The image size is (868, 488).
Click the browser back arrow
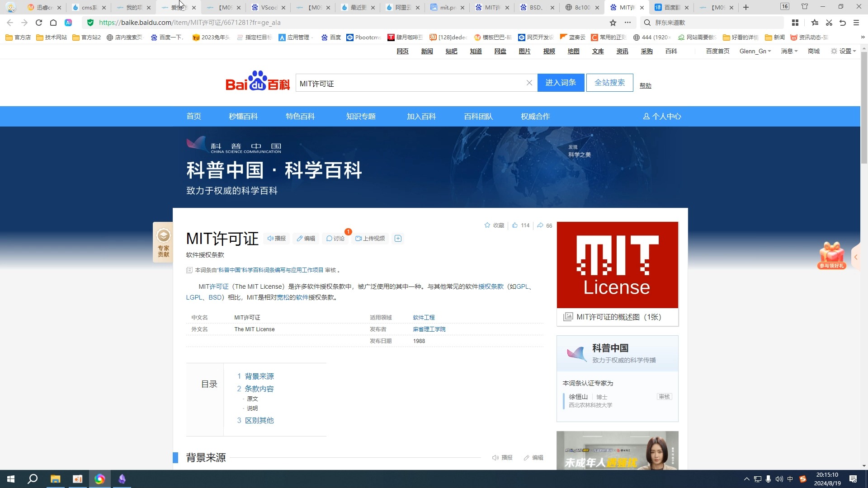pyautogui.click(x=10, y=23)
